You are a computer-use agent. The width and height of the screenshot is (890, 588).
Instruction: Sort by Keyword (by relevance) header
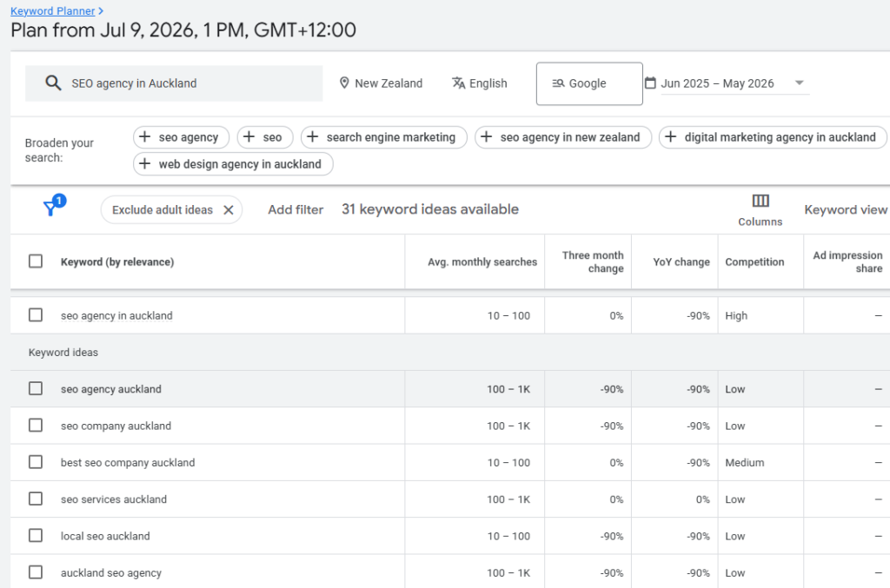pos(117,262)
